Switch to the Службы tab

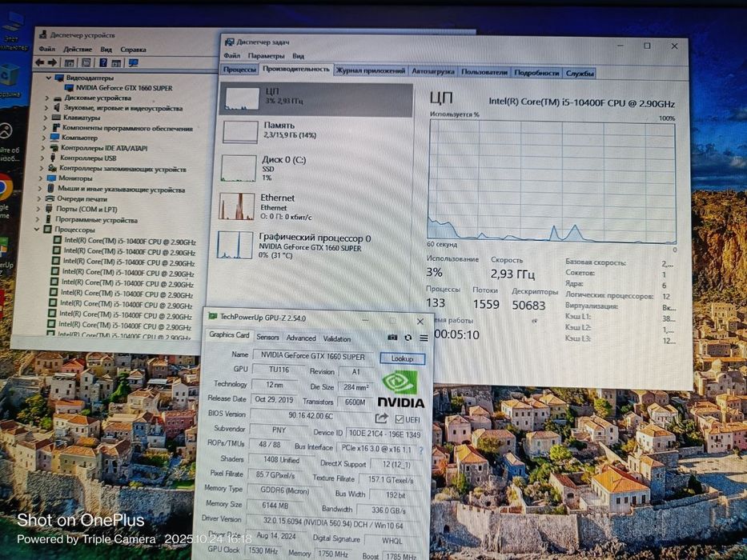[580, 74]
